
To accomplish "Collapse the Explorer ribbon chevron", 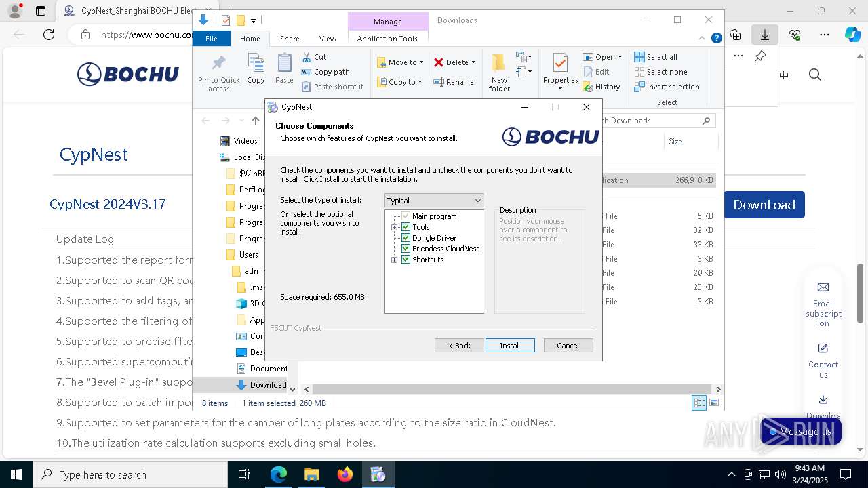I will tap(703, 39).
